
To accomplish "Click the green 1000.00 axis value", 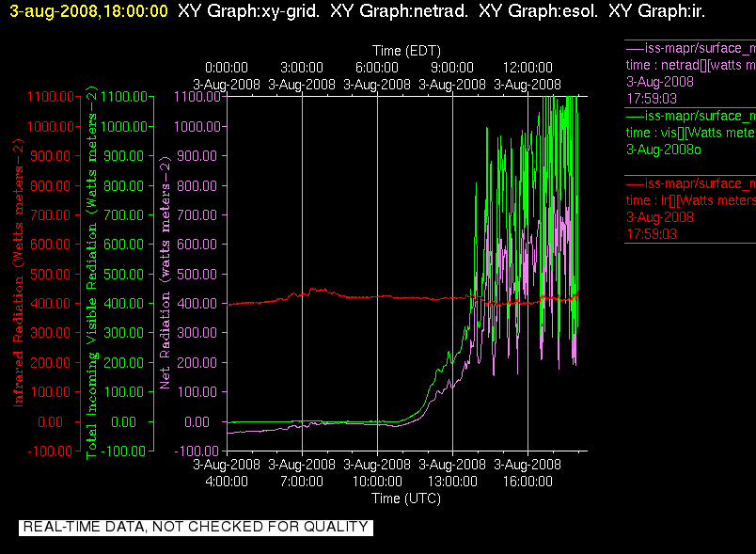I will click(x=124, y=127).
